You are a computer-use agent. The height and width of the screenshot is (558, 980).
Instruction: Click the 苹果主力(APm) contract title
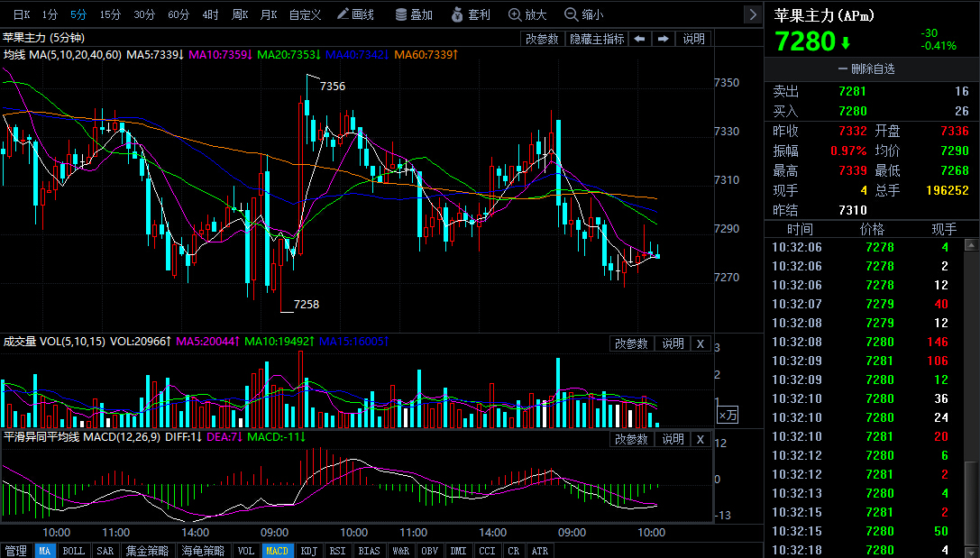coord(824,15)
